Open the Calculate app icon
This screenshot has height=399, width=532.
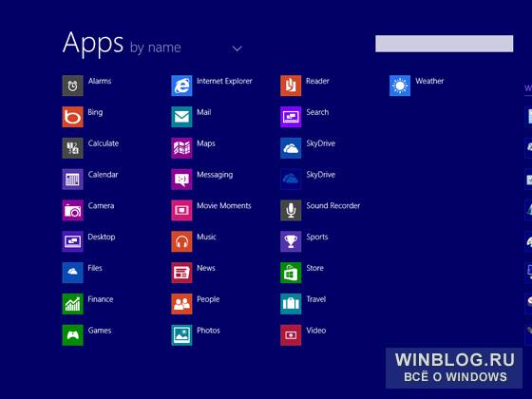click(72, 148)
